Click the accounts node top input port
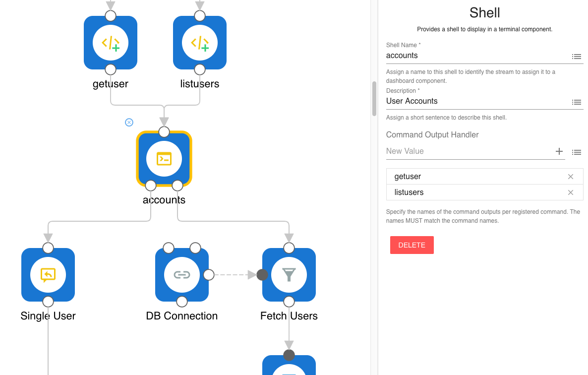This screenshot has width=588, height=375. pyautogui.click(x=164, y=132)
